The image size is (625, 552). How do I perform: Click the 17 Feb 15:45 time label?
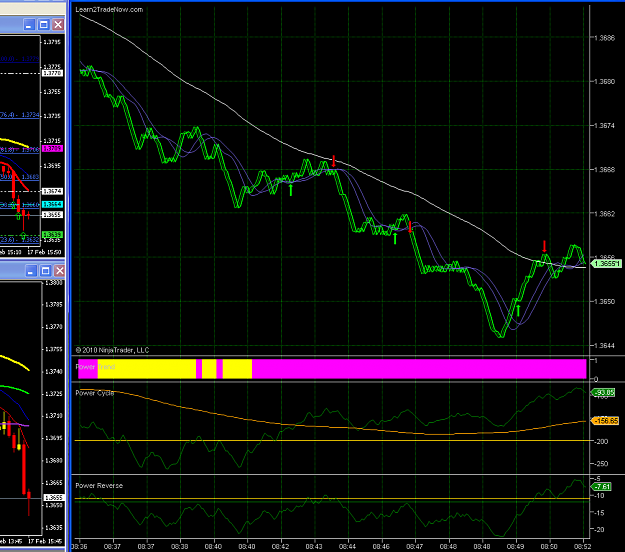[45, 541]
